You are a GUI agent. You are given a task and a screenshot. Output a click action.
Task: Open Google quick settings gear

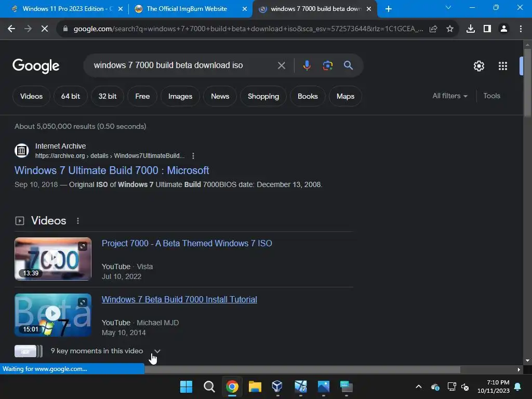coord(478,66)
